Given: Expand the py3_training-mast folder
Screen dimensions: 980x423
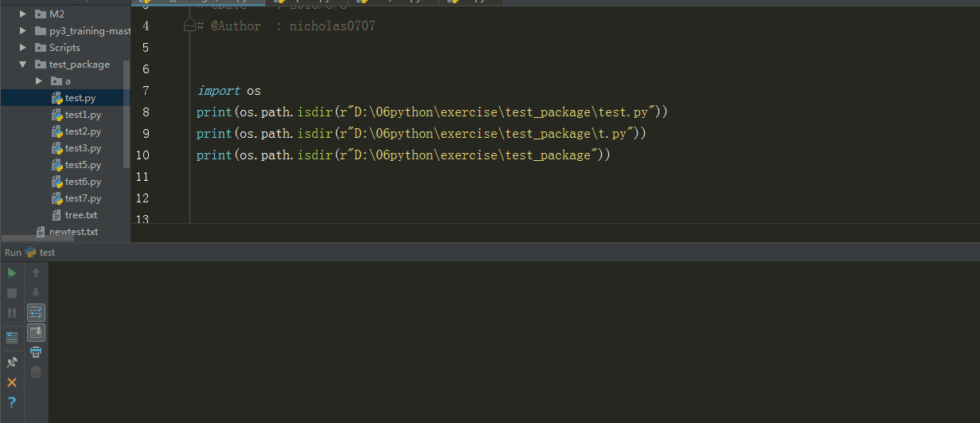Looking at the screenshot, I should click(23, 30).
